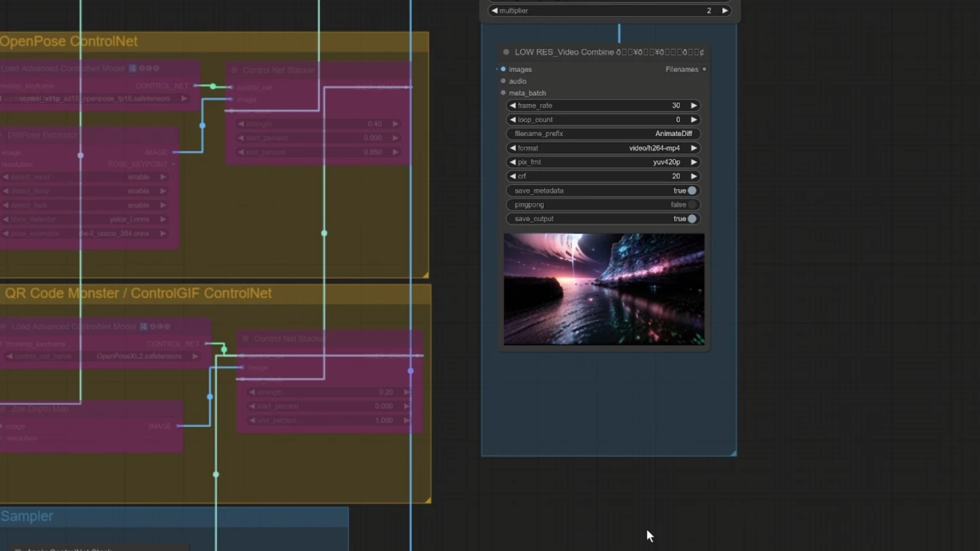Click the images input socket on Video Combine

[503, 69]
